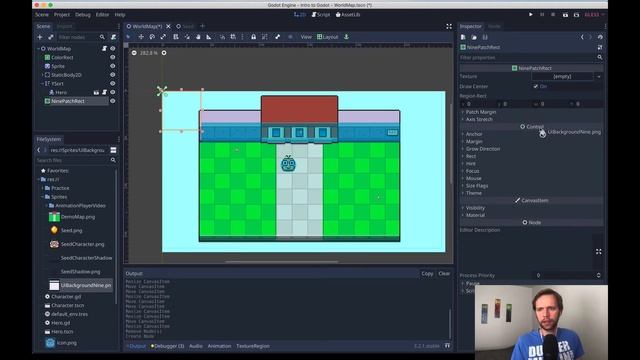
Task: Save the current resource in Inspector toolbar
Action: click(x=485, y=37)
